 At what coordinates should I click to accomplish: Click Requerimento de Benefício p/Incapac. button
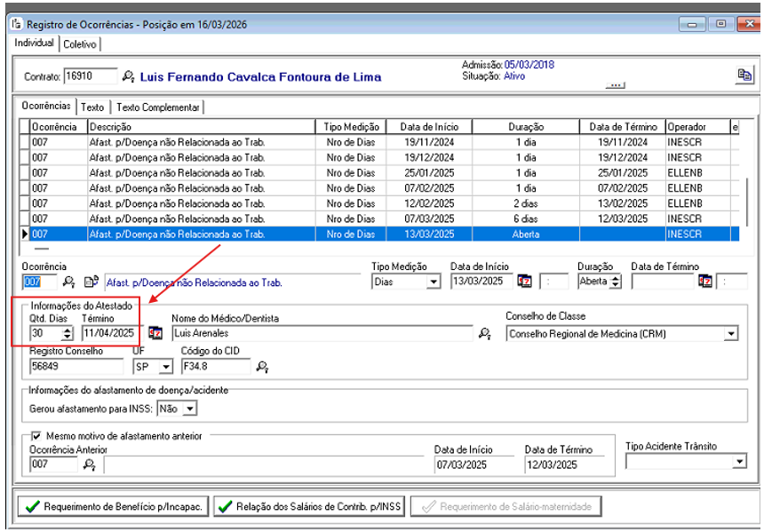(113, 506)
